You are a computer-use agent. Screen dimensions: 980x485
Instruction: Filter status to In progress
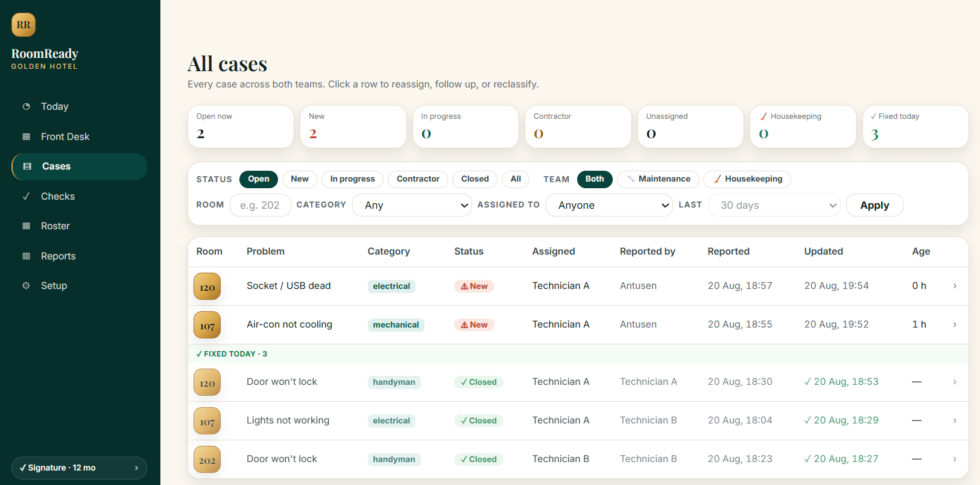(353, 179)
